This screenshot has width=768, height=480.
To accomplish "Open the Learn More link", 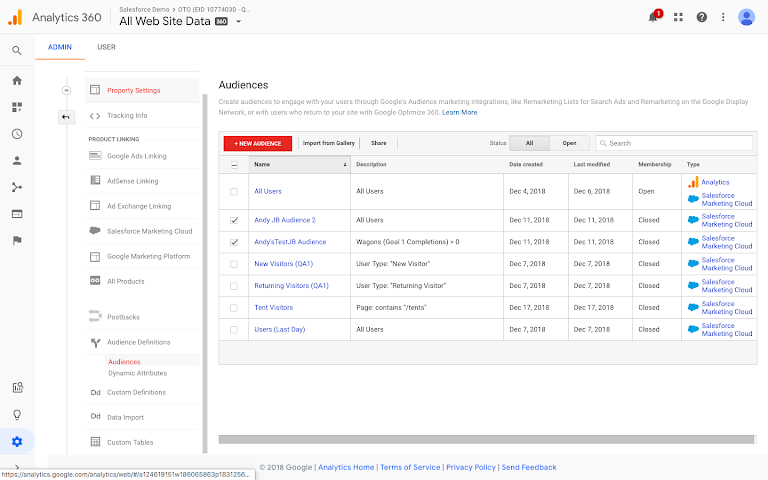I will [x=459, y=112].
